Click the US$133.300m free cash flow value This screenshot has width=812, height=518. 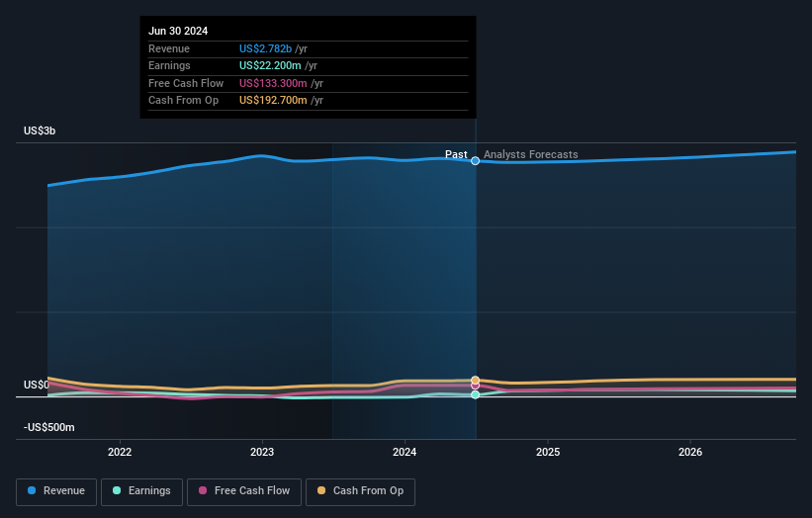tap(273, 83)
